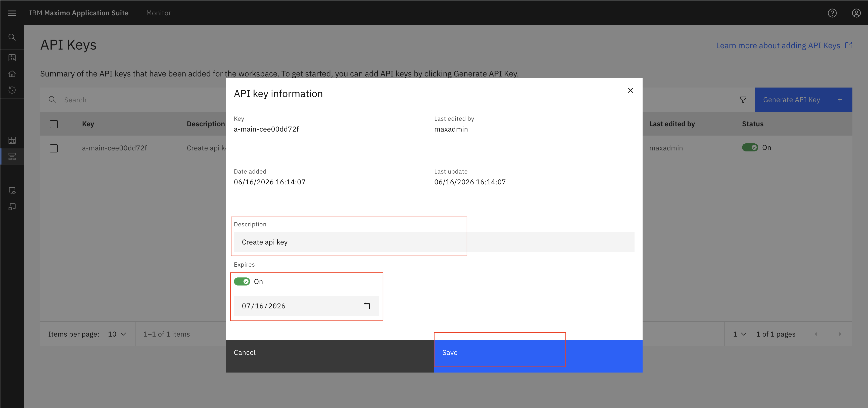
Task: Open the hamburger navigation menu
Action: tap(12, 13)
